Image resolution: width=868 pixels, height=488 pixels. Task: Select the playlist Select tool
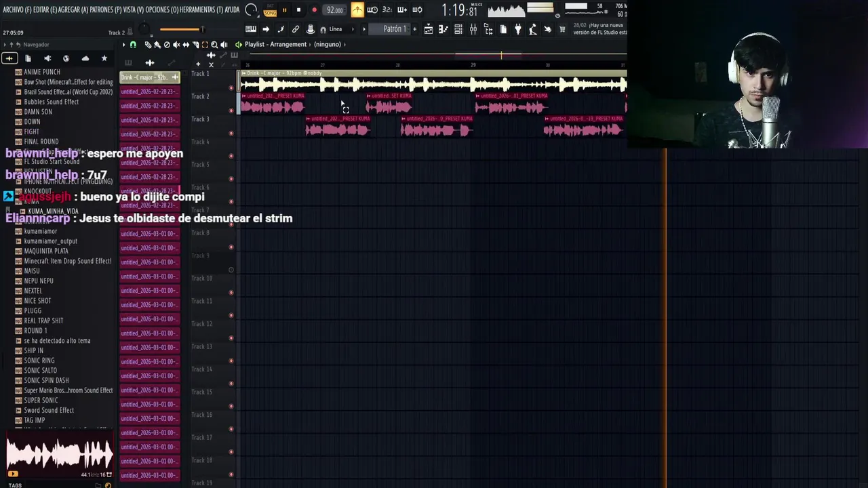205,45
